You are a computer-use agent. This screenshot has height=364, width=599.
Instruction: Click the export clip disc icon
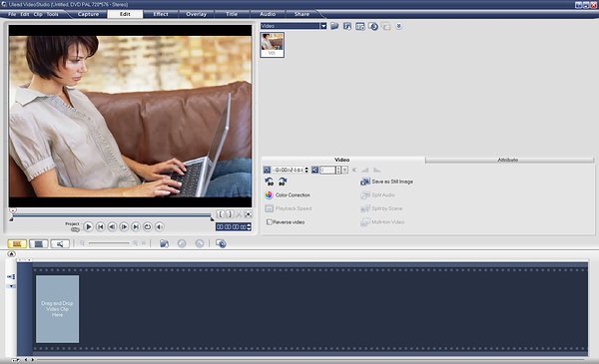click(373, 26)
